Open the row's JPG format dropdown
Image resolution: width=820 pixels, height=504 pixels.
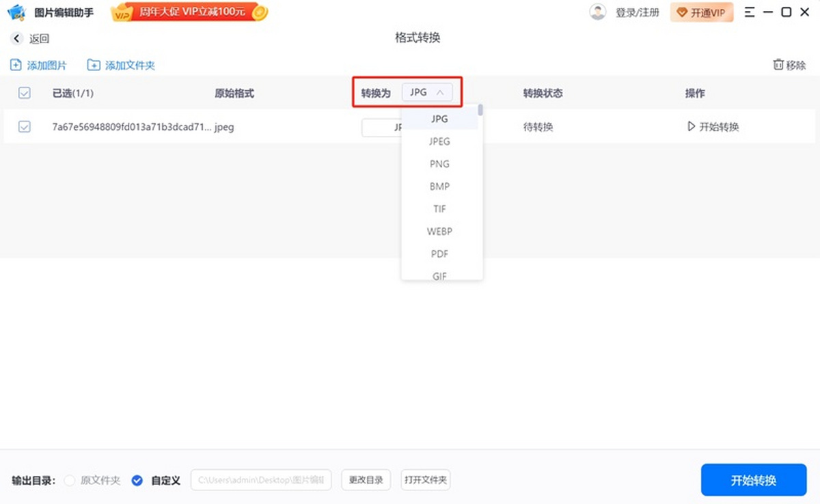(x=381, y=128)
